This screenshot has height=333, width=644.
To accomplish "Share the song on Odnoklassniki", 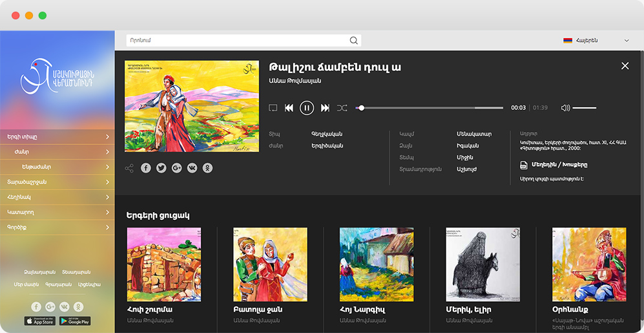I will click(x=208, y=168).
